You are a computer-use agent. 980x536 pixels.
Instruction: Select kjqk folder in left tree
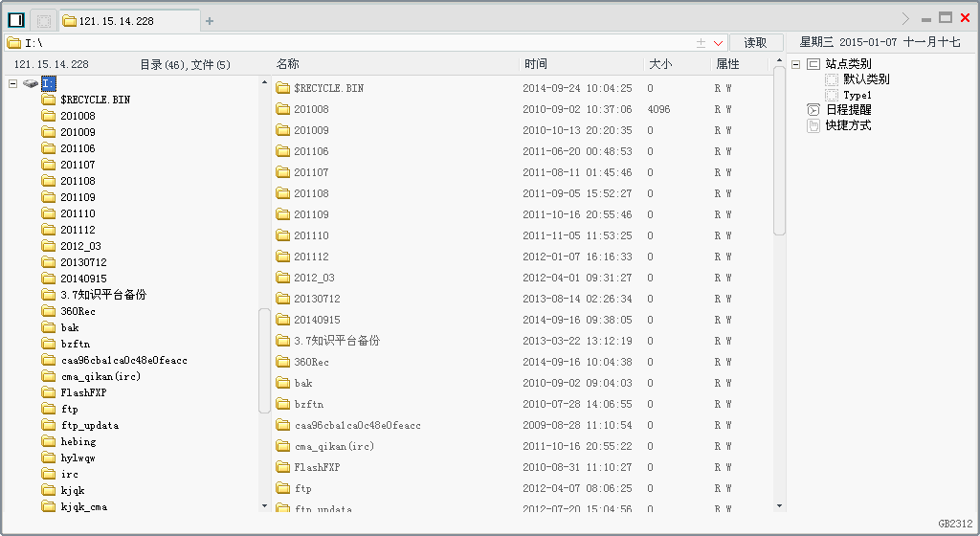[x=73, y=490]
